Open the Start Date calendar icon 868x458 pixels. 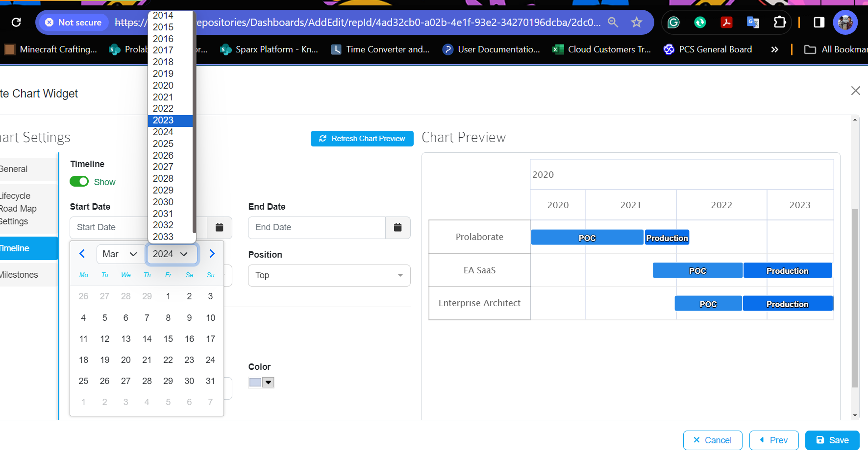pyautogui.click(x=220, y=227)
